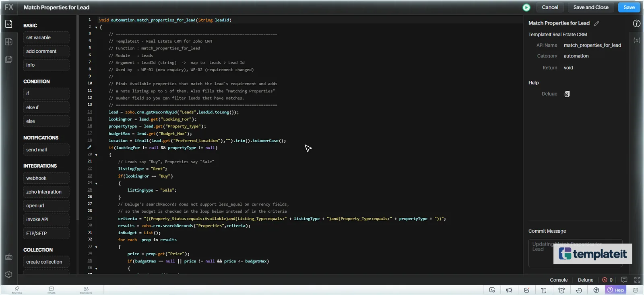Collapse the code block at line 24
Image resolution: width=644 pixels, height=295 pixels.
(x=96, y=183)
